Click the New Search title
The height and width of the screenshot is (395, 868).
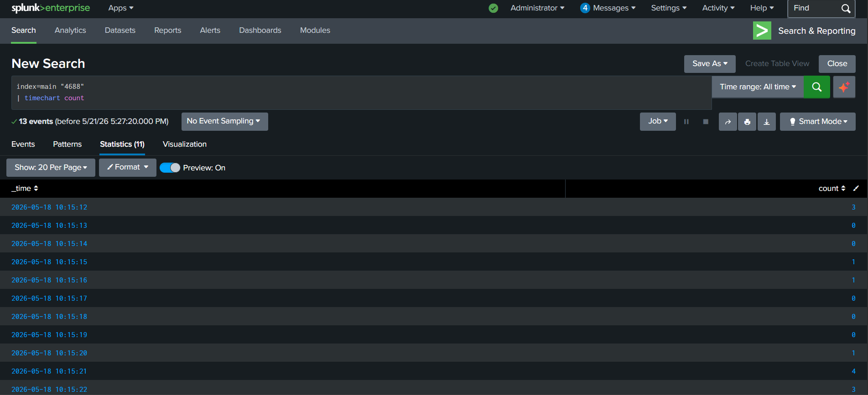coord(48,64)
